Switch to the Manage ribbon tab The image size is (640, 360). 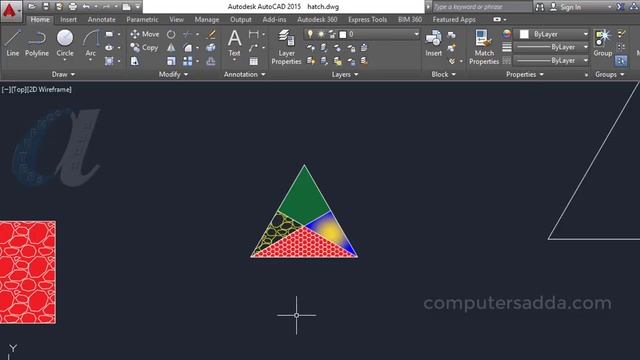coord(207,19)
